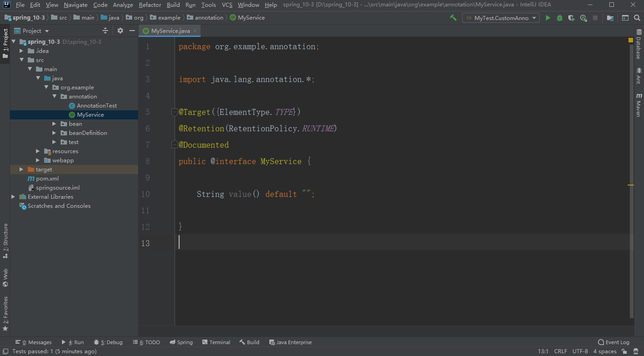Open the Maven side panel

pos(639,105)
